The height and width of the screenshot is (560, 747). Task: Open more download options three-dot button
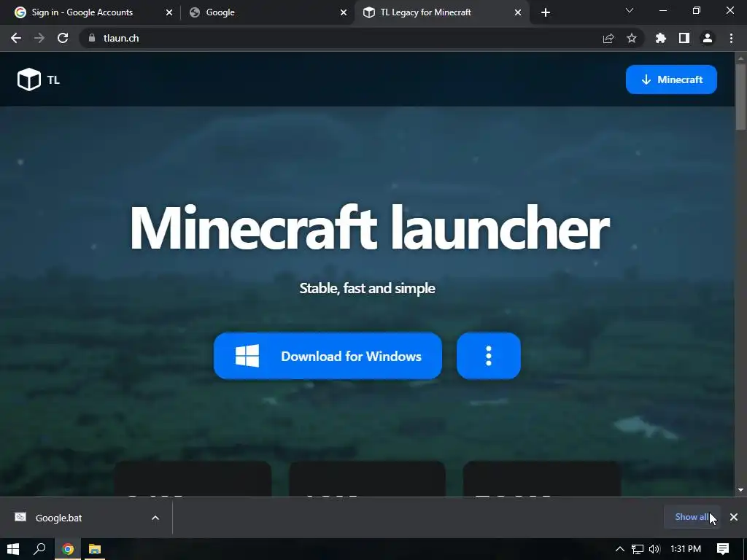point(488,356)
